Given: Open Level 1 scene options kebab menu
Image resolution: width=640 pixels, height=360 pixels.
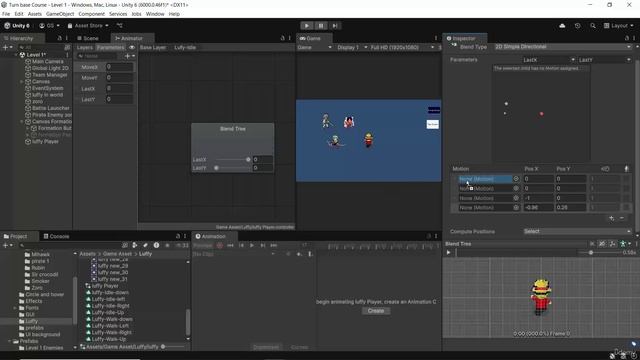Looking at the screenshot, I should pyautogui.click(x=67, y=55).
